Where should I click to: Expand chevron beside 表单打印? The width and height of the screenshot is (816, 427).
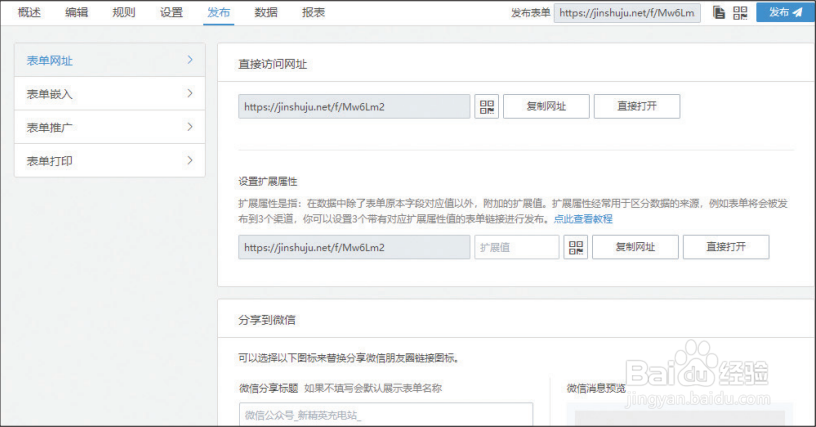pyautogui.click(x=190, y=160)
